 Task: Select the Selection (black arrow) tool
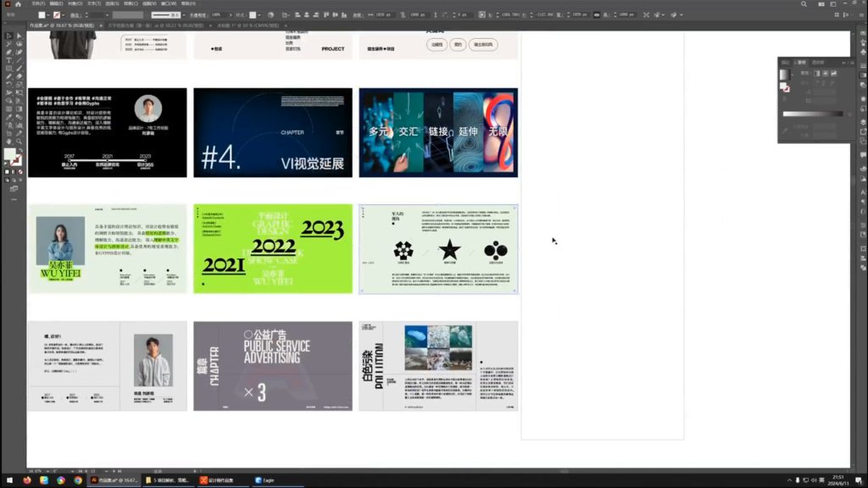pyautogui.click(x=8, y=36)
